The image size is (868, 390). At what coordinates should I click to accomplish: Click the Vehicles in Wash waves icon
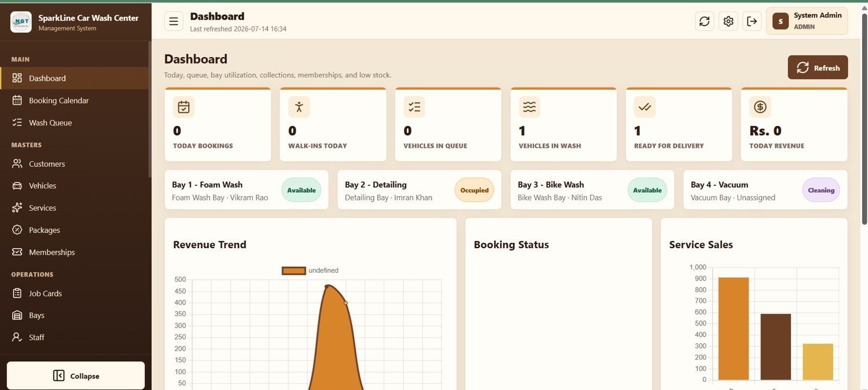coord(529,107)
